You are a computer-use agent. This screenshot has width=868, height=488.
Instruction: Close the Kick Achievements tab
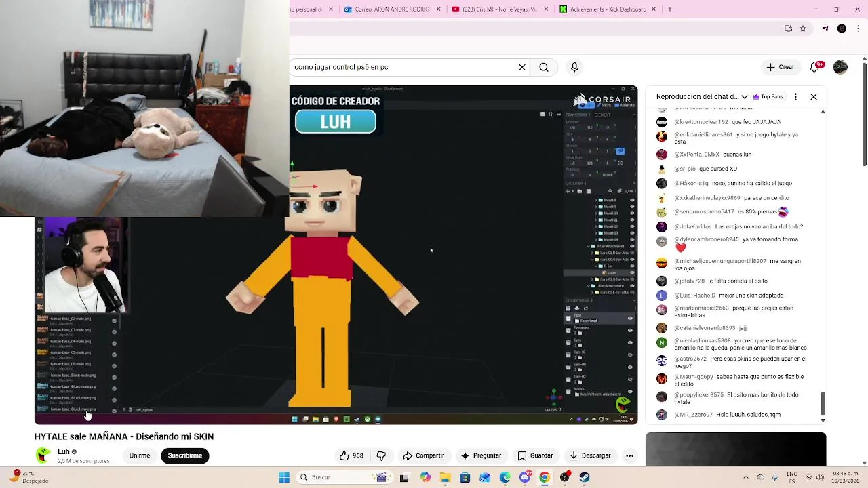[654, 9]
